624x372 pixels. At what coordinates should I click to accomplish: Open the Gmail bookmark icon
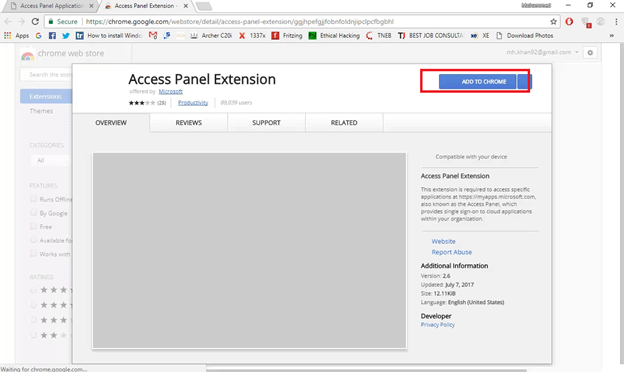tap(153, 35)
